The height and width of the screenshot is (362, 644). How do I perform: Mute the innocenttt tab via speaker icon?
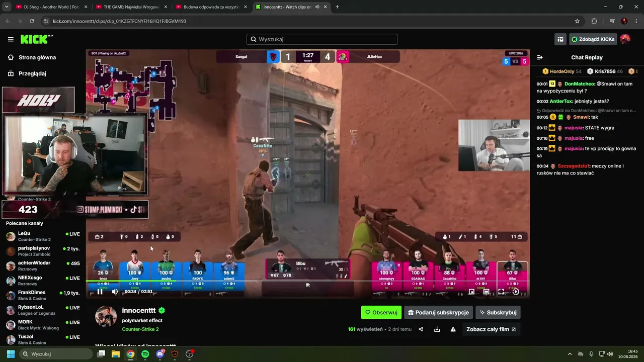click(317, 7)
